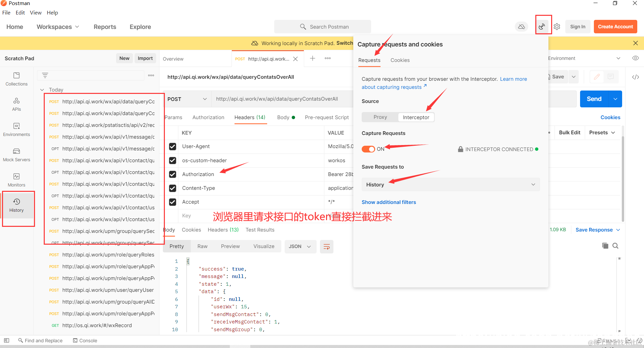Open the JSON format dropdown
Image resolution: width=644 pixels, height=348 pixels.
(300, 246)
